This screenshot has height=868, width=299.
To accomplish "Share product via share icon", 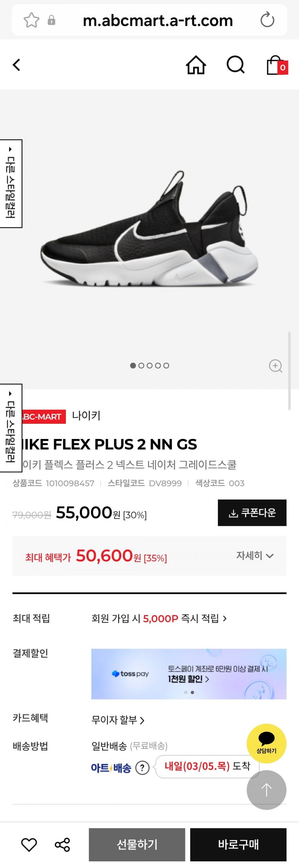I will [62, 845].
